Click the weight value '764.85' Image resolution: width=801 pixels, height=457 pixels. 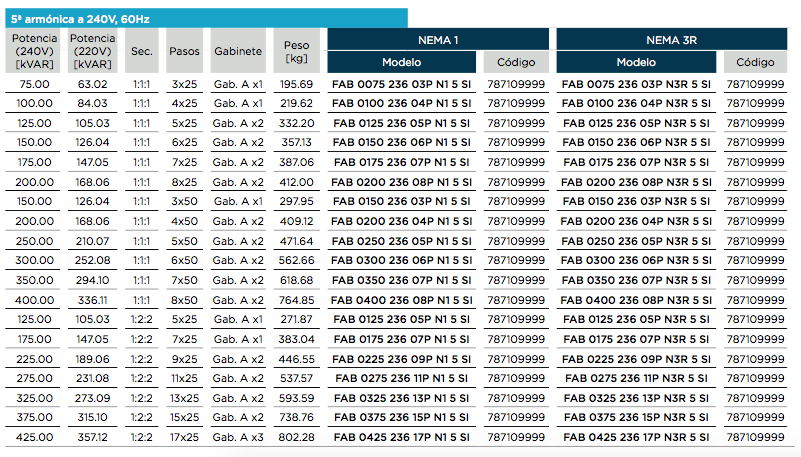[296, 300]
